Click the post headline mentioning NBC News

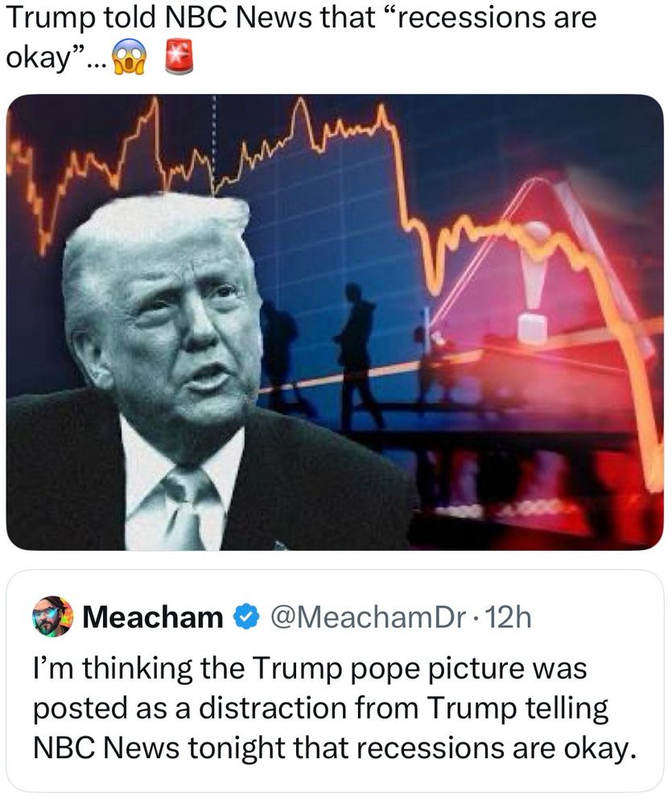(x=301, y=37)
